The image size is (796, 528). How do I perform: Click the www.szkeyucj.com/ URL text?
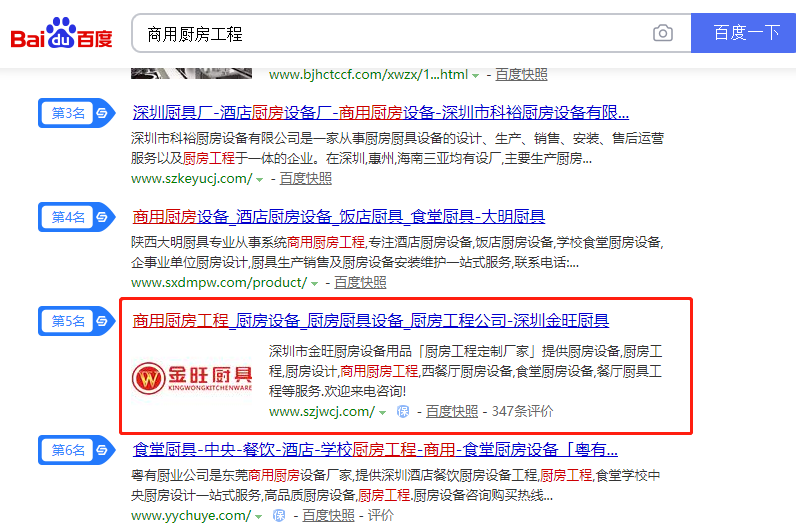(191, 179)
